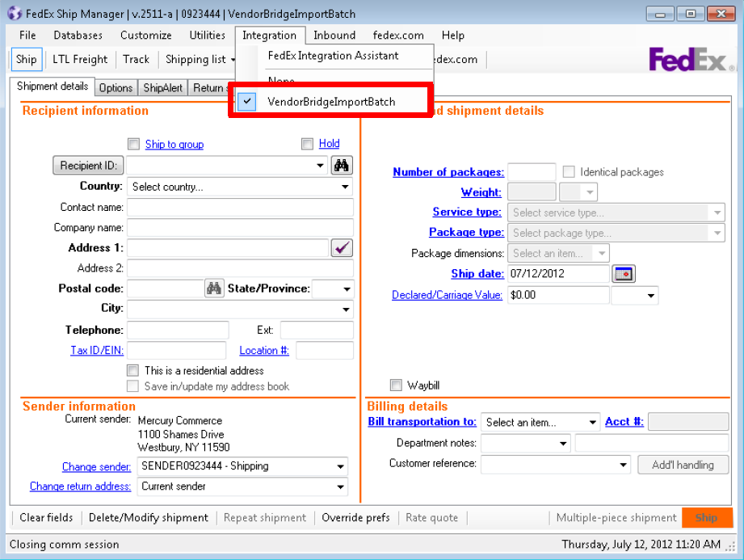Screen dimensions: 744x560
Task: Open the Customize menu
Action: (145, 35)
